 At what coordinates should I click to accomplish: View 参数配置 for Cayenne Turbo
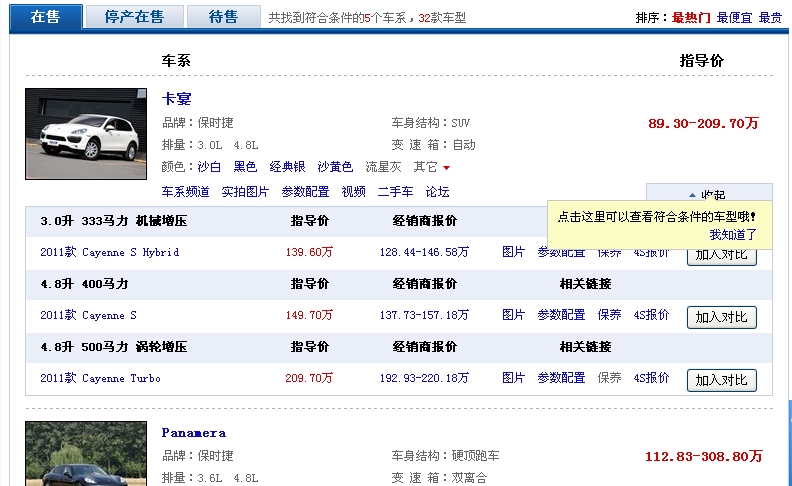coord(561,378)
